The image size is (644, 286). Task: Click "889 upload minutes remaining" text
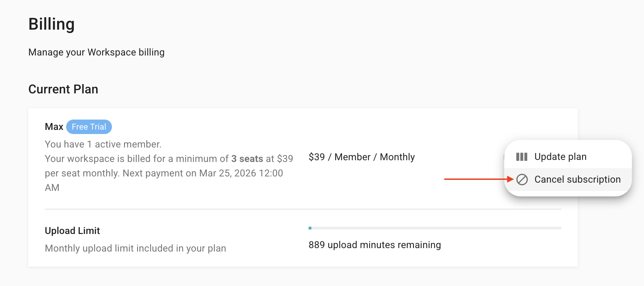(375, 245)
